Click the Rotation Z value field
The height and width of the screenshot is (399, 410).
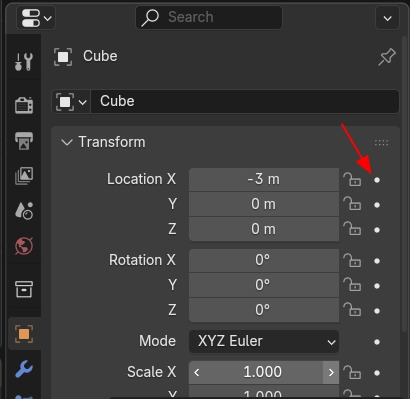point(264,310)
